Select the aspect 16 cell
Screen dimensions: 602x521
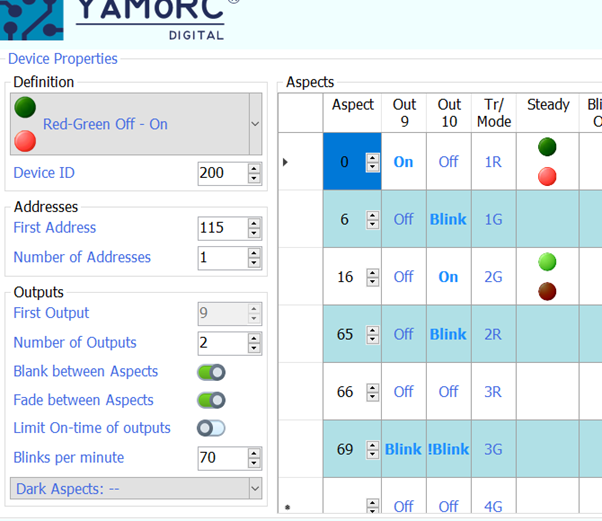pos(352,277)
